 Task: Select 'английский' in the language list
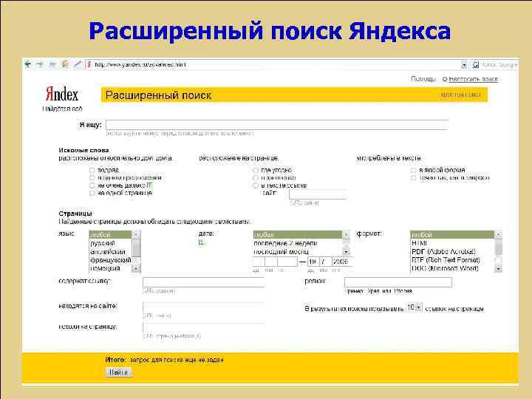point(110,252)
